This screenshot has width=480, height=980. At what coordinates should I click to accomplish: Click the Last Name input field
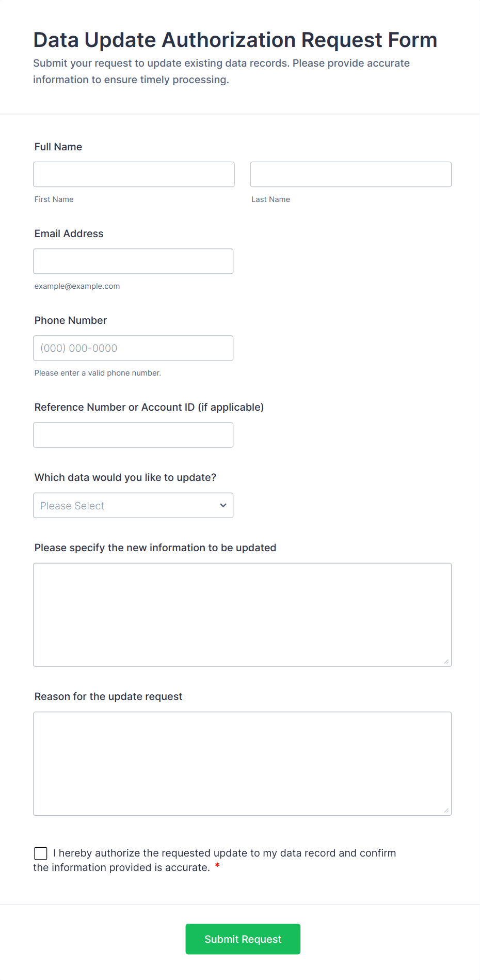pyautogui.click(x=350, y=175)
